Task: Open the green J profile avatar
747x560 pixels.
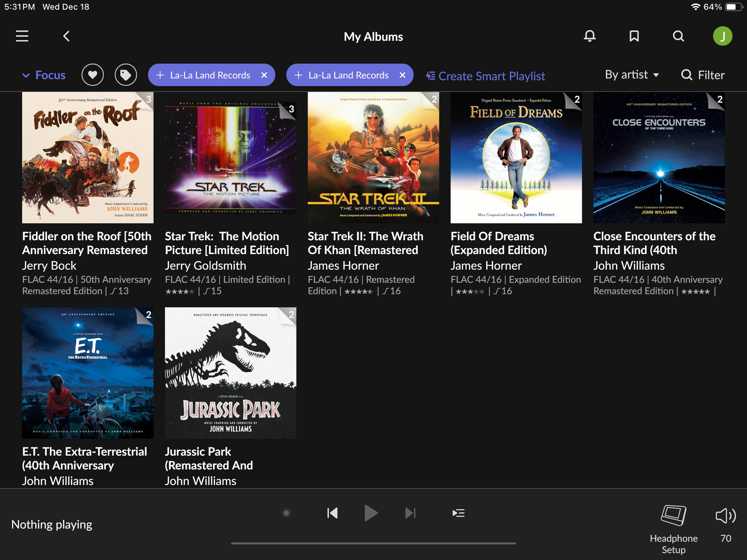Action: [x=722, y=36]
